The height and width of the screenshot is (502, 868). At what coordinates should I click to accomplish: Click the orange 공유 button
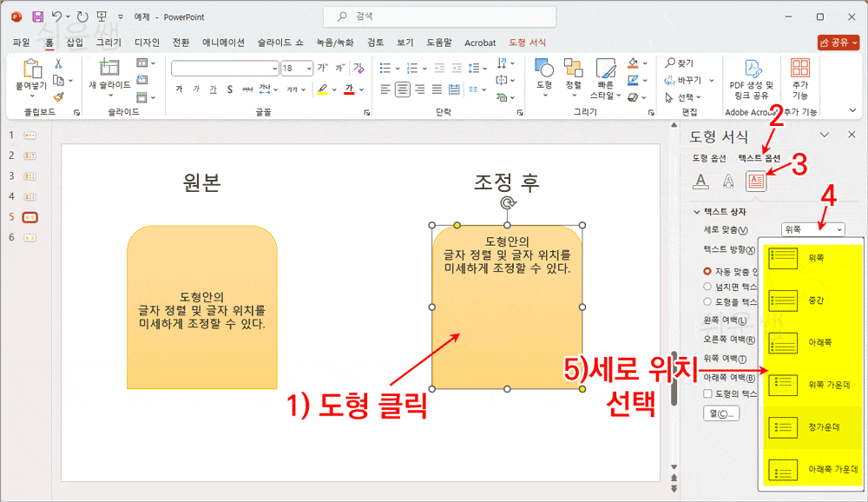[x=837, y=41]
